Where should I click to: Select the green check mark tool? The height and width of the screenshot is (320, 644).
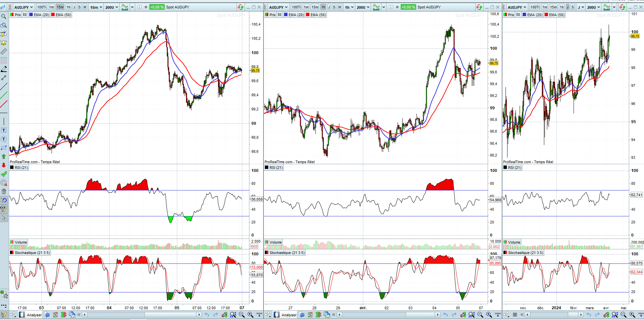coord(4,174)
